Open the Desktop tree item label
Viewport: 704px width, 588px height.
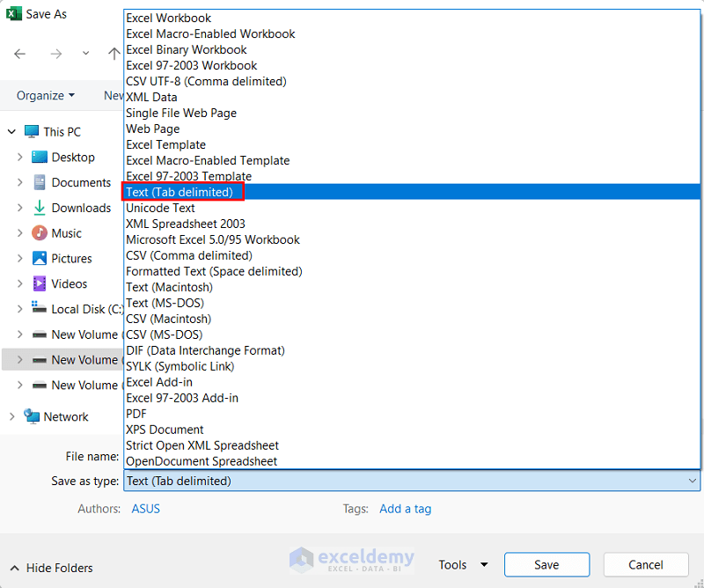tap(73, 158)
